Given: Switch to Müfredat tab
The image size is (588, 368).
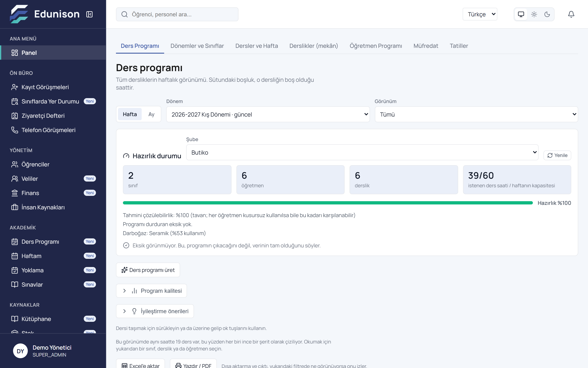Looking at the screenshot, I should tap(426, 46).
